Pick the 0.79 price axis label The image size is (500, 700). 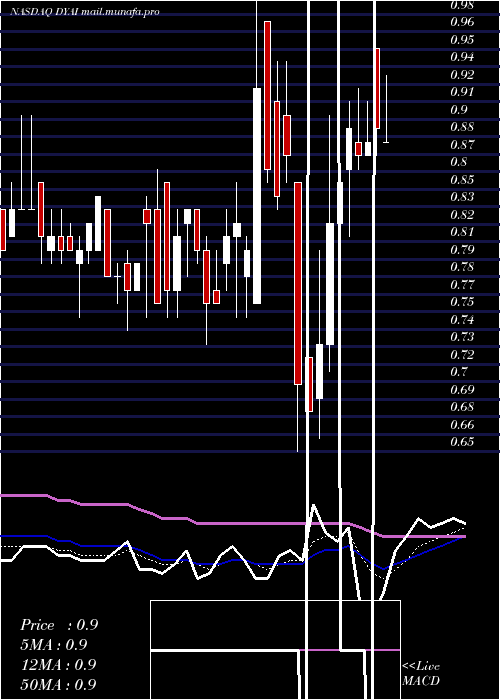(x=462, y=249)
